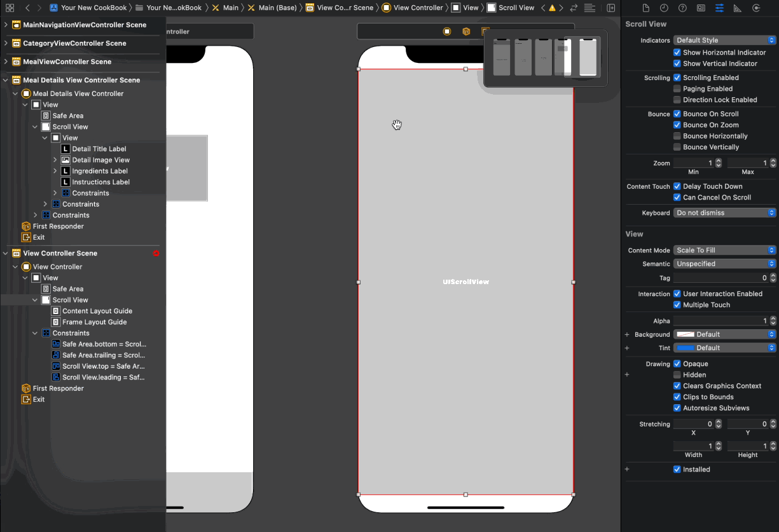Select Safe Area under Meal Details View
This screenshot has width=779, height=532.
tap(68, 116)
